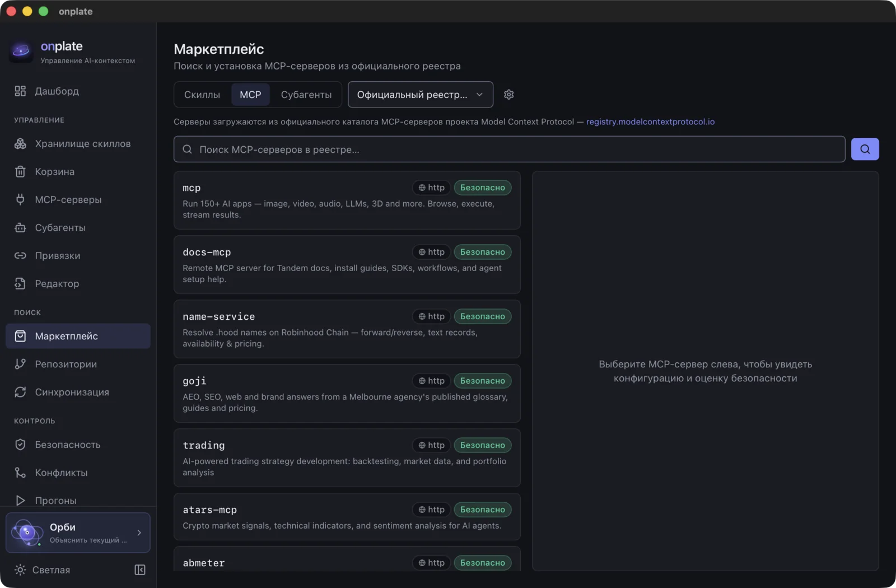Image resolution: width=896 pixels, height=588 pixels.
Task: Open registry.modelcontextprotocol.io link
Action: pyautogui.click(x=650, y=122)
